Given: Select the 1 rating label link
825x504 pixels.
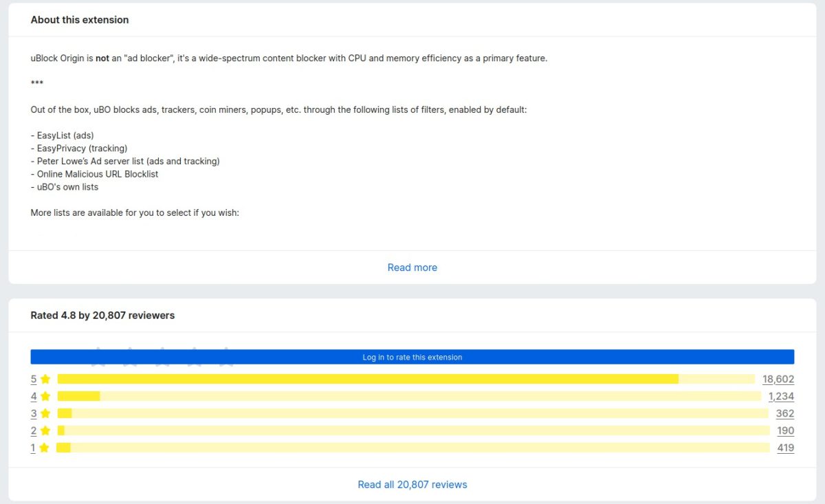Looking at the screenshot, I should pos(33,447).
